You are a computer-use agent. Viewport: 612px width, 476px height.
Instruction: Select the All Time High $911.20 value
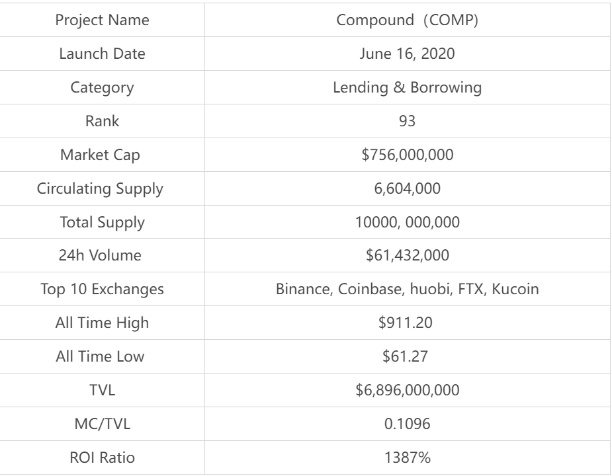click(405, 323)
